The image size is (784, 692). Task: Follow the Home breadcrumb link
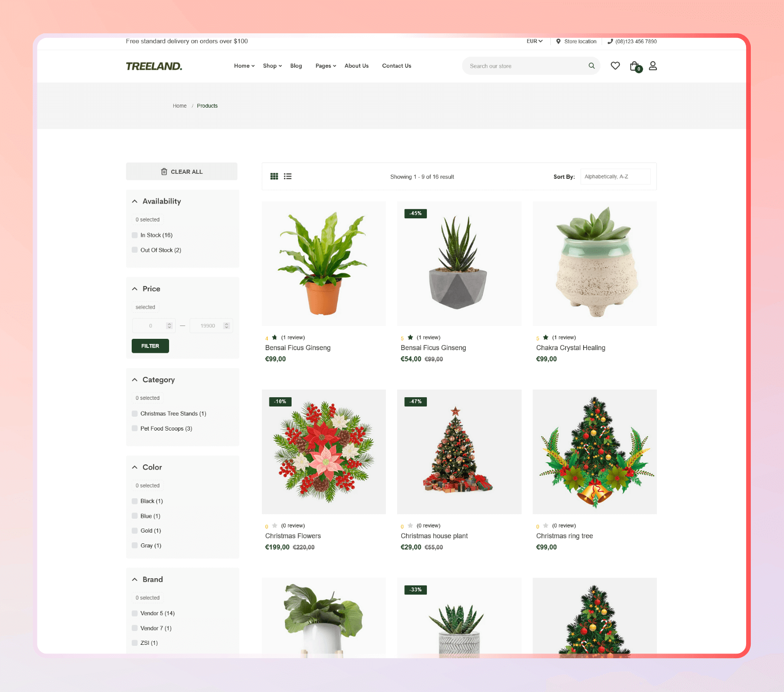179,106
